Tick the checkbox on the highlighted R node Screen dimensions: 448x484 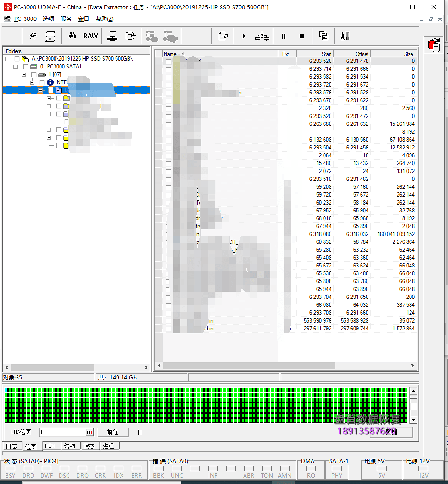[50, 90]
